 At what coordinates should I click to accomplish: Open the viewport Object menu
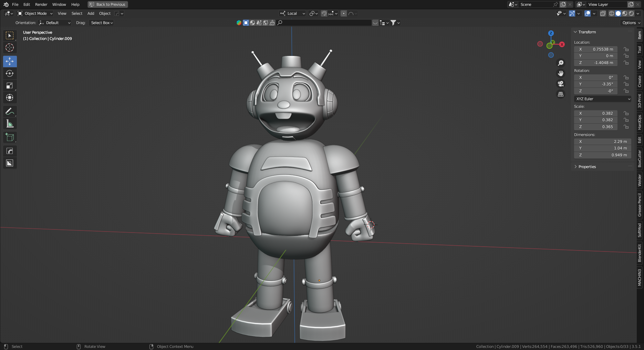(x=105, y=13)
